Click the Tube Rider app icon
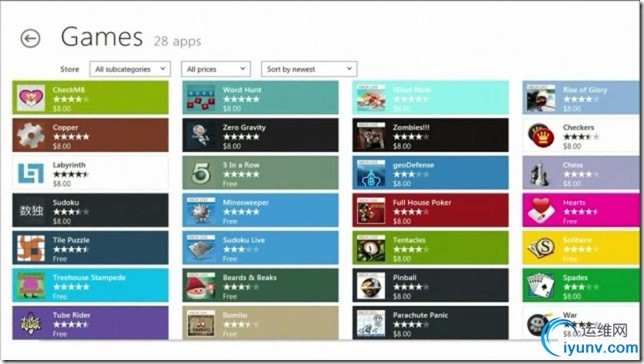Image resolution: width=644 pixels, height=364 pixels. coord(31,323)
